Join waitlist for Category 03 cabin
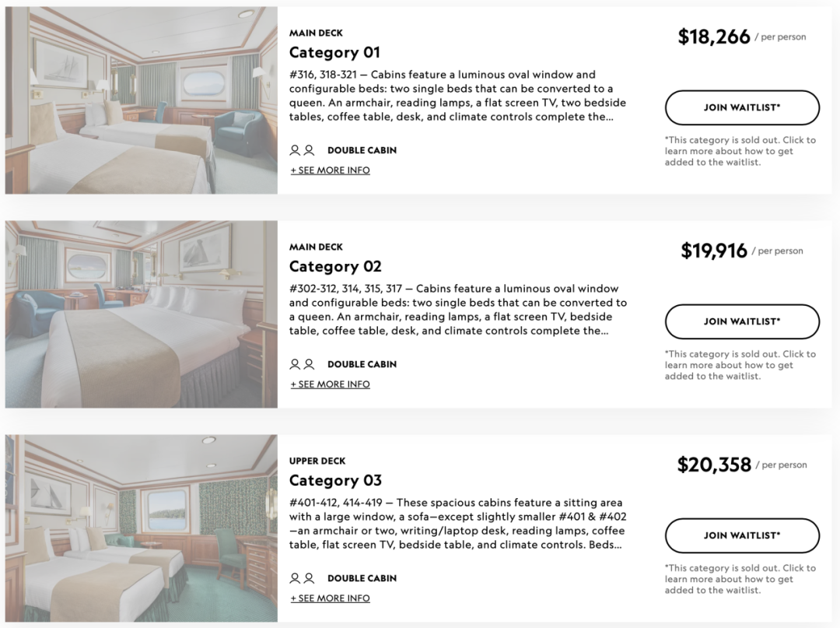 (x=742, y=535)
